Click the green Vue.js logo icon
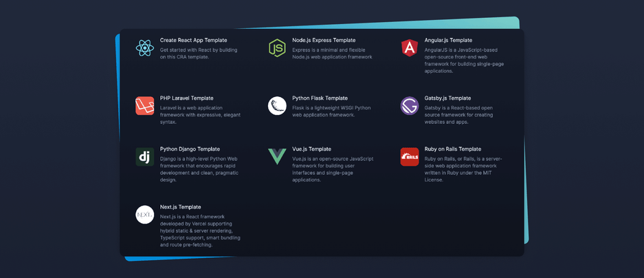Image resolution: width=644 pixels, height=278 pixels. pyautogui.click(x=277, y=157)
